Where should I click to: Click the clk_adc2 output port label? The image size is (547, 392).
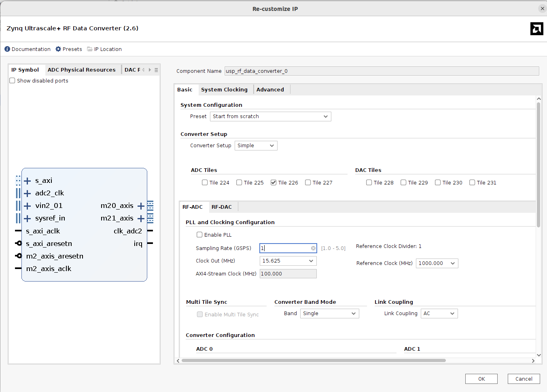[128, 231]
